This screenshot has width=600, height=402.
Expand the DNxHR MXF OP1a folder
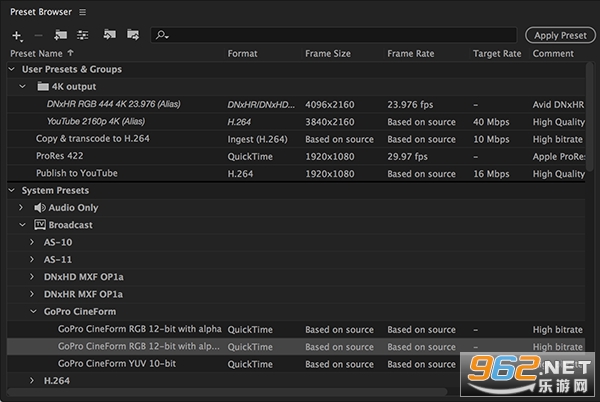pyautogui.click(x=32, y=294)
